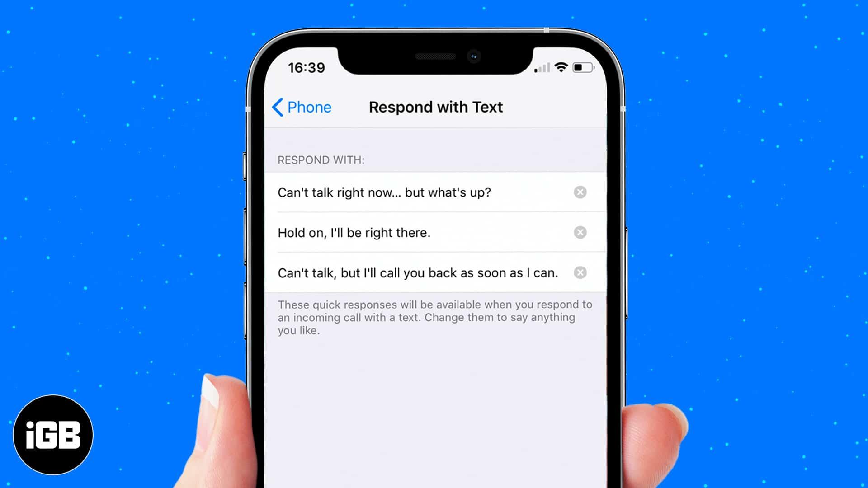Select 'Hold on, I'll be right there' response

click(354, 232)
